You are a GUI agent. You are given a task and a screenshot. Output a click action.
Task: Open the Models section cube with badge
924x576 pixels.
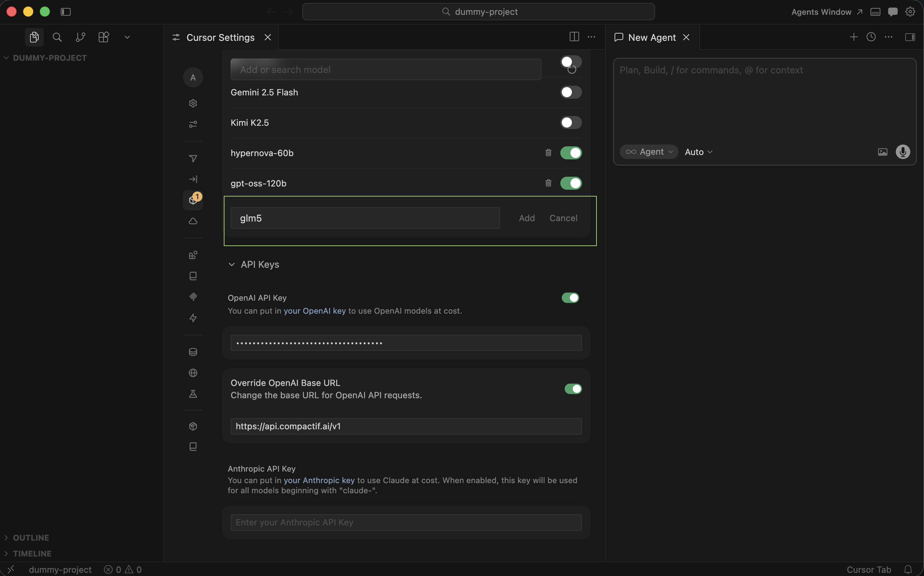click(x=193, y=200)
